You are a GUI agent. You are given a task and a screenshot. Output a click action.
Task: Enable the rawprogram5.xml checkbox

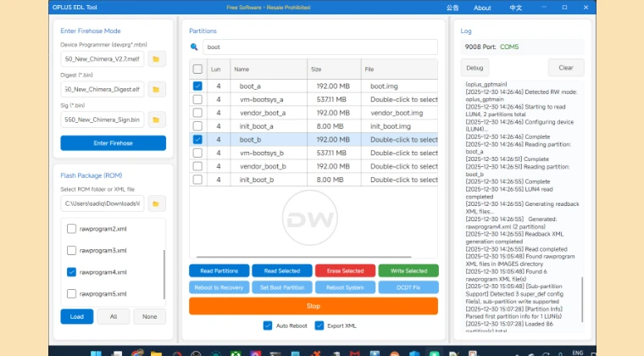71,293
